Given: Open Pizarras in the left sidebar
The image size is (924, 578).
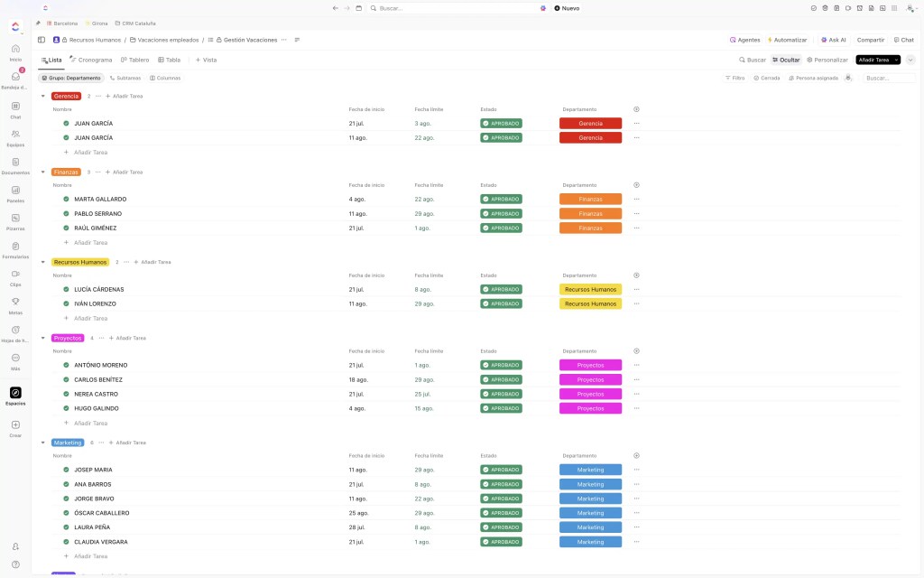Looking at the screenshot, I should (x=15, y=218).
